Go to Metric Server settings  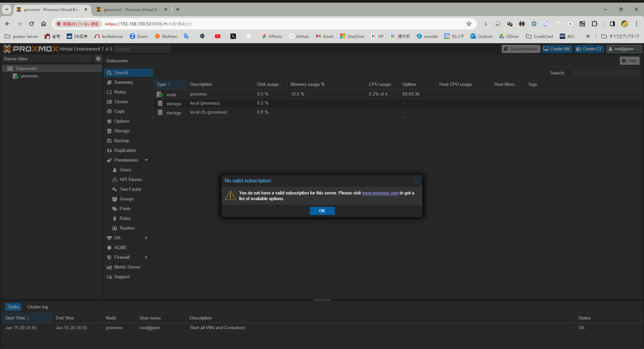[x=127, y=267]
